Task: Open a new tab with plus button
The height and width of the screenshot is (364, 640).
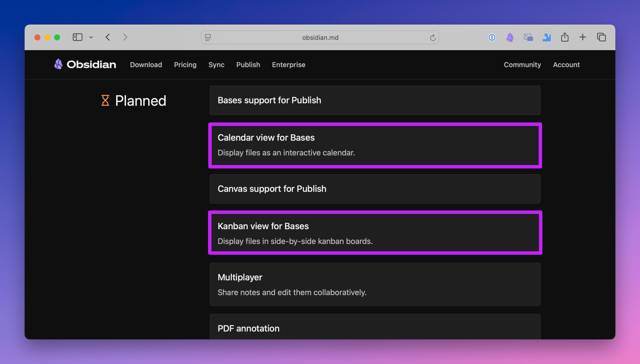Action: [583, 37]
